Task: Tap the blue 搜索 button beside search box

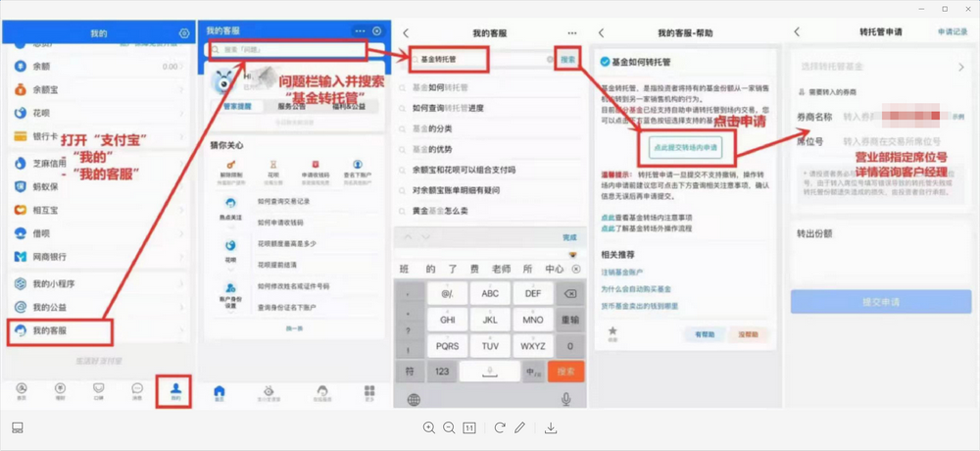Action: pyautogui.click(x=567, y=60)
